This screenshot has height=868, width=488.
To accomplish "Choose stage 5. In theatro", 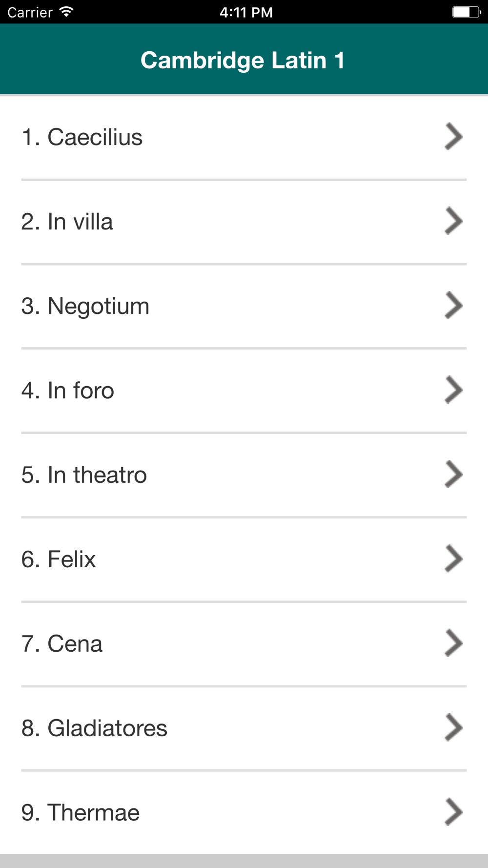I will click(x=244, y=475).
